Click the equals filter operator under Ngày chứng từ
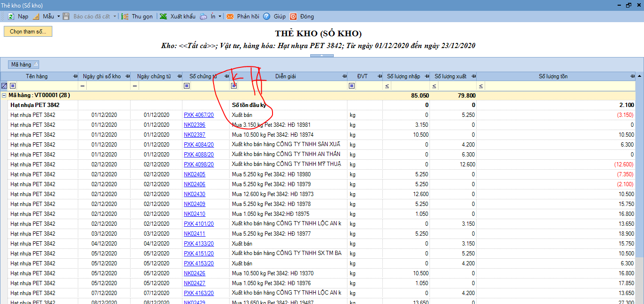 point(135,86)
